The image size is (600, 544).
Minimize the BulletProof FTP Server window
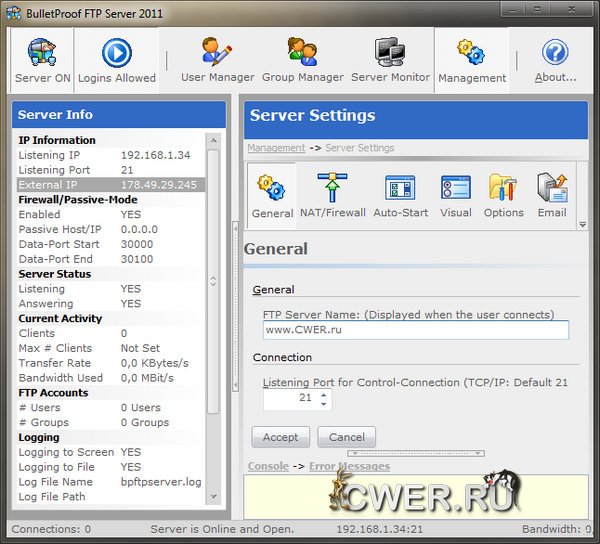[513, 9]
